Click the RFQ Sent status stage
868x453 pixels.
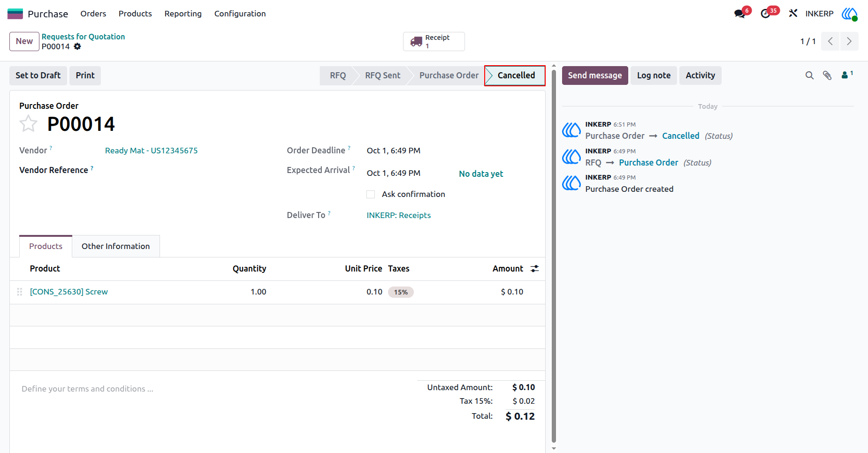pyautogui.click(x=382, y=75)
